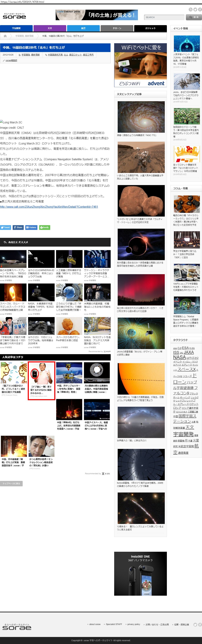Click the Facebook Share button below article
Viewport: 202px width, 644px height.
[x=18, y=227]
